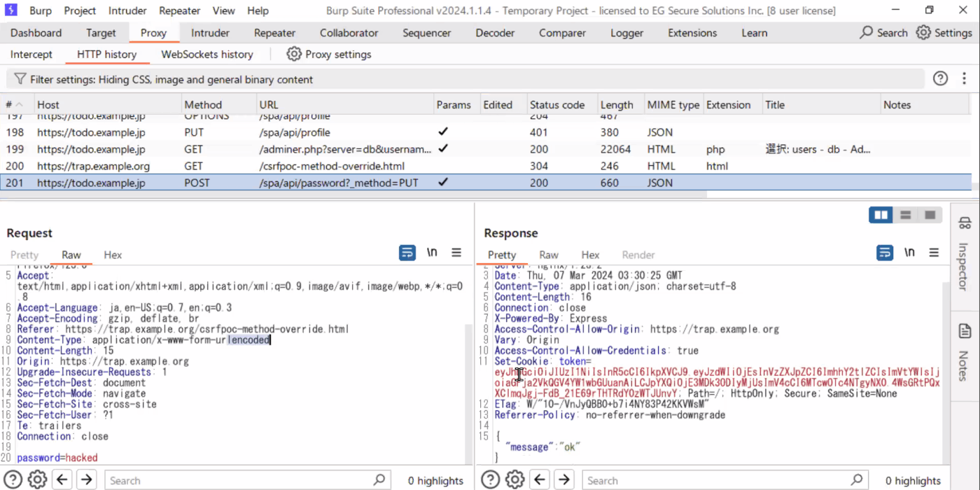Screen dimensions: 980x490
Task: Open the View menu
Action: point(224,10)
